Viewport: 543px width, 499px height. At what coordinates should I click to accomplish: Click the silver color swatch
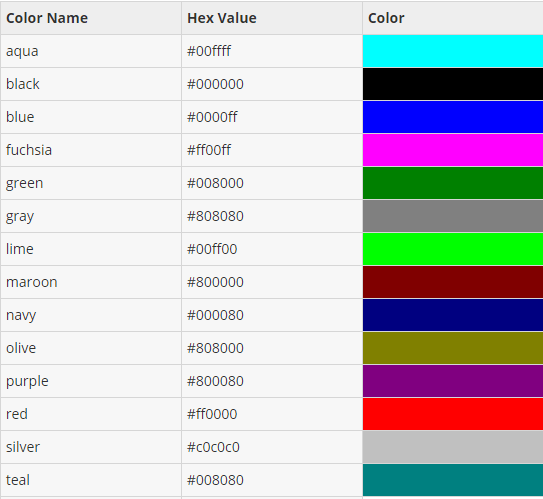pos(453,447)
